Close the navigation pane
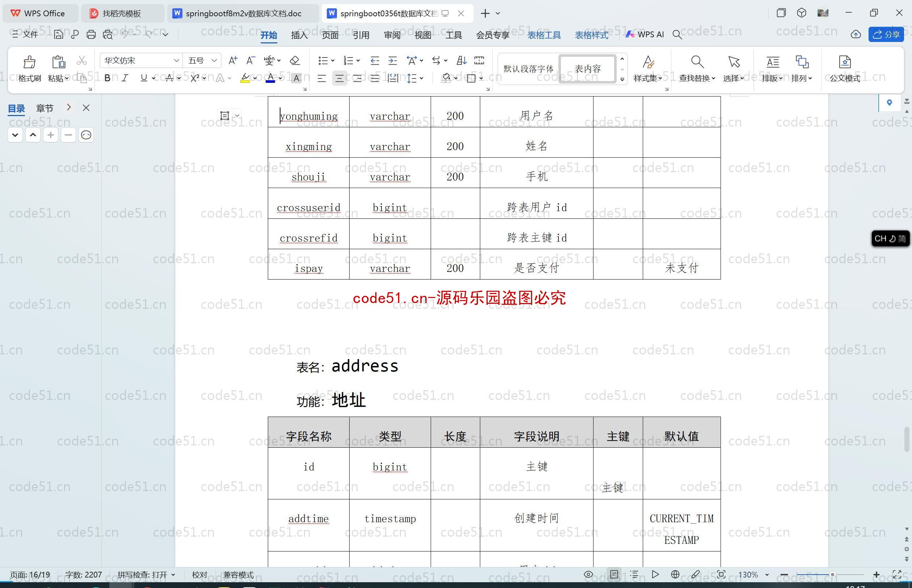Viewport: 912px width, 588px height. click(86, 108)
